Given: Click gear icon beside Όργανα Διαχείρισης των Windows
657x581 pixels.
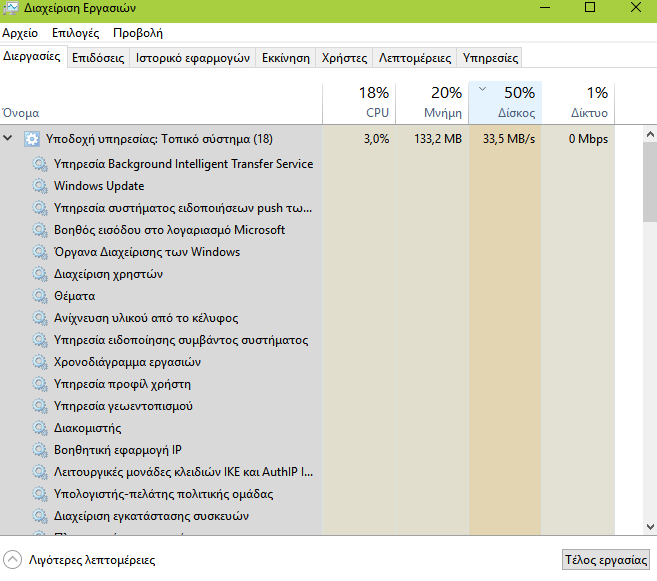Looking at the screenshot, I should 40,252.
